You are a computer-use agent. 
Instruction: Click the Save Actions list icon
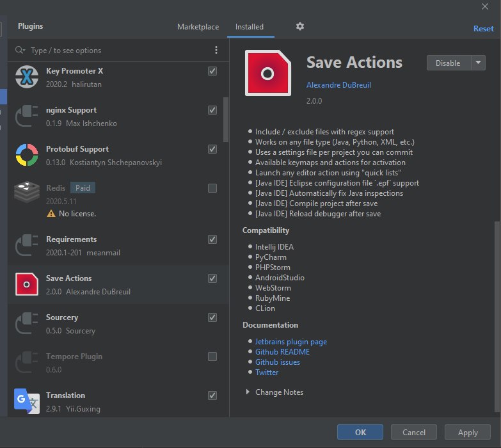click(27, 284)
